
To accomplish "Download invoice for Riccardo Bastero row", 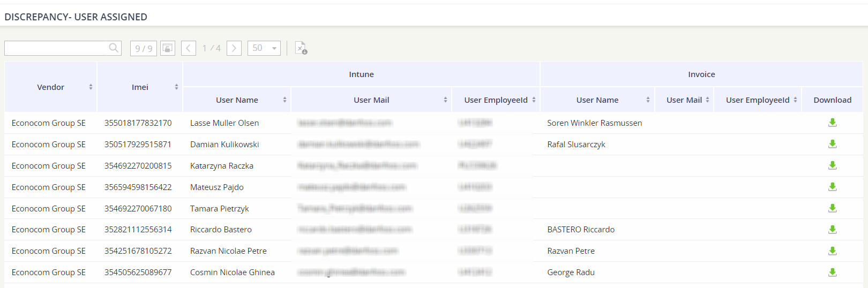I will (x=833, y=229).
